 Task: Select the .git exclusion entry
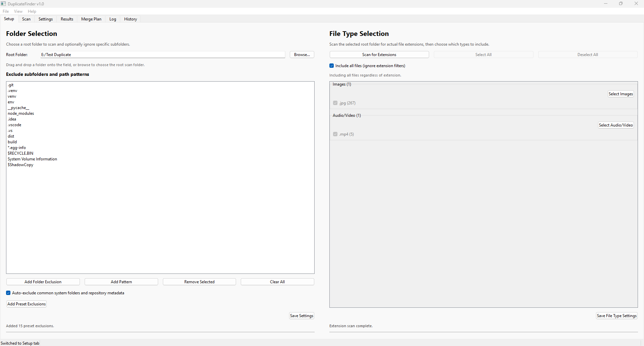click(x=160, y=85)
